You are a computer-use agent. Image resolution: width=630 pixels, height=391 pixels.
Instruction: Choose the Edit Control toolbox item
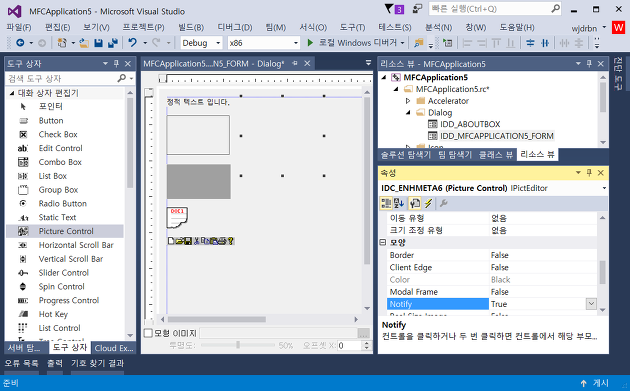click(60, 148)
